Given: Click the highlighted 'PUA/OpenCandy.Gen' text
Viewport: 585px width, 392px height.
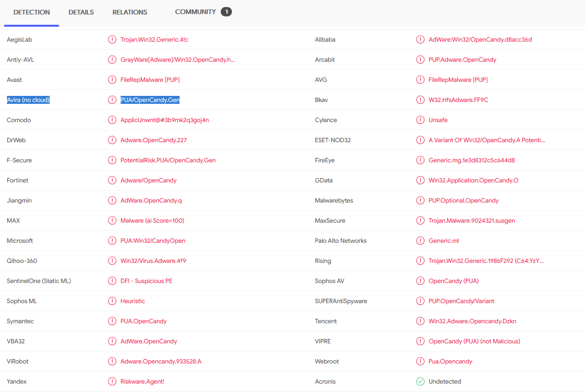Looking at the screenshot, I should 150,100.
